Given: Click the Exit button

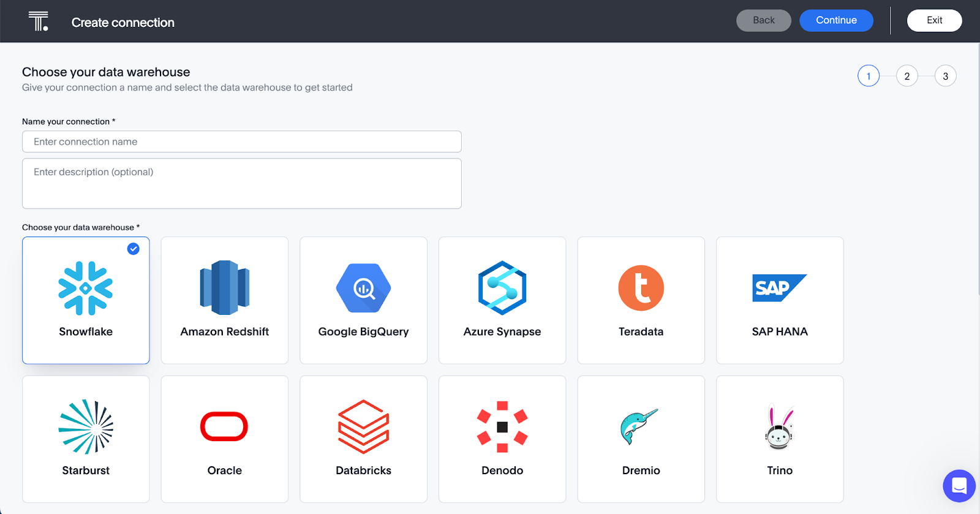Looking at the screenshot, I should (934, 20).
